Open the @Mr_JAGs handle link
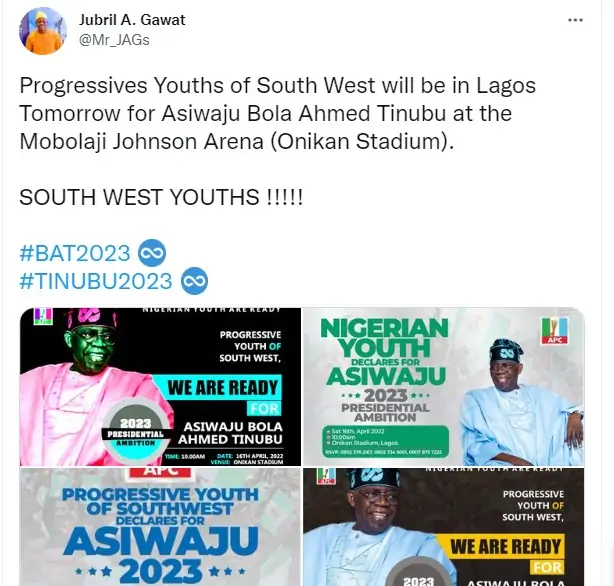 pyautogui.click(x=114, y=40)
